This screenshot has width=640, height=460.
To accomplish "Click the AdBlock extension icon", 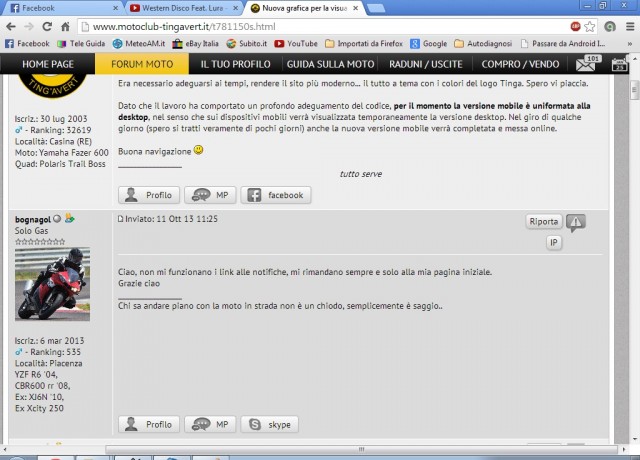I will point(577,27).
